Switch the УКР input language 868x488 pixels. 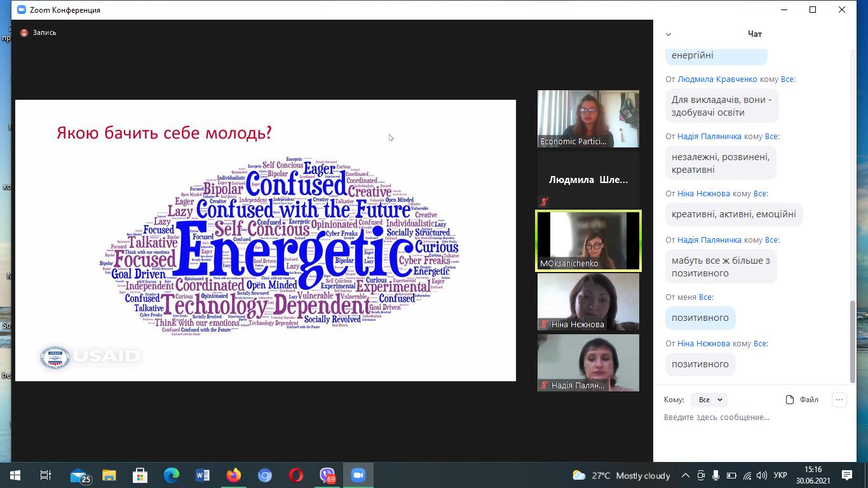click(780, 475)
